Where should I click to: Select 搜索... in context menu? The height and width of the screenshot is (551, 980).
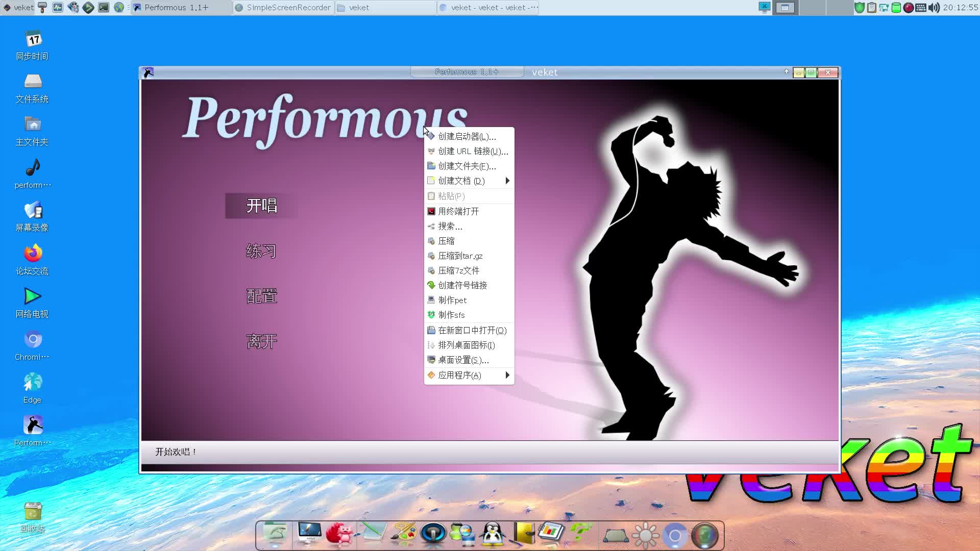click(469, 226)
